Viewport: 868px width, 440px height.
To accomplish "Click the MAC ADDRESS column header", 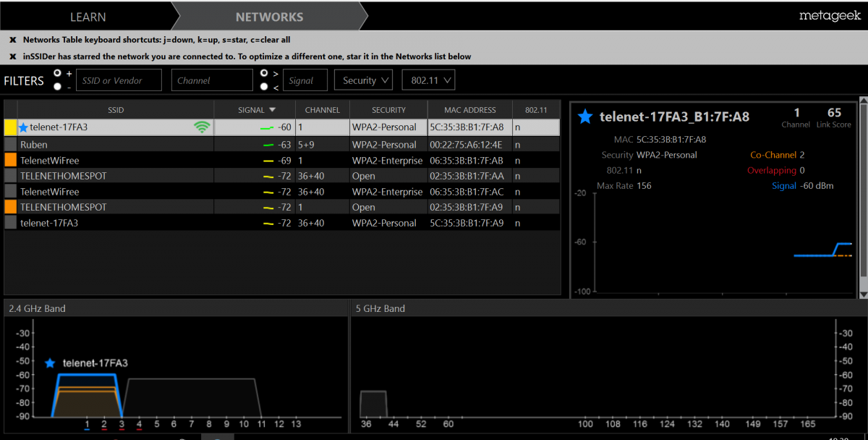I will click(x=470, y=110).
